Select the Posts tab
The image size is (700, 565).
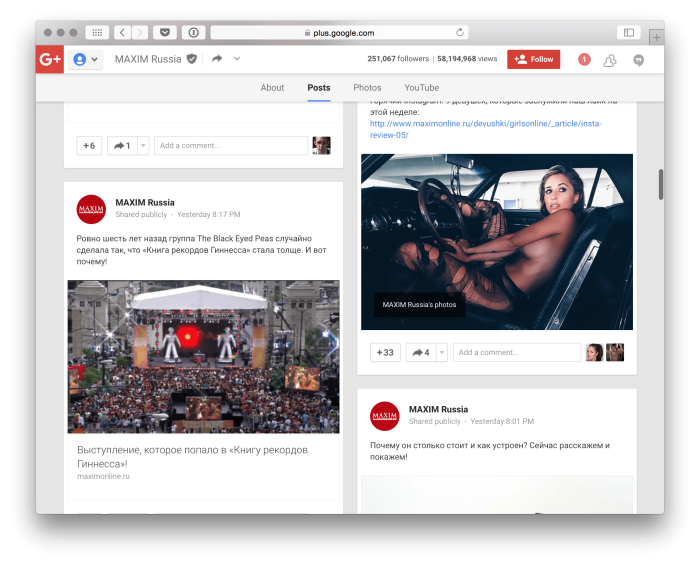coord(319,87)
